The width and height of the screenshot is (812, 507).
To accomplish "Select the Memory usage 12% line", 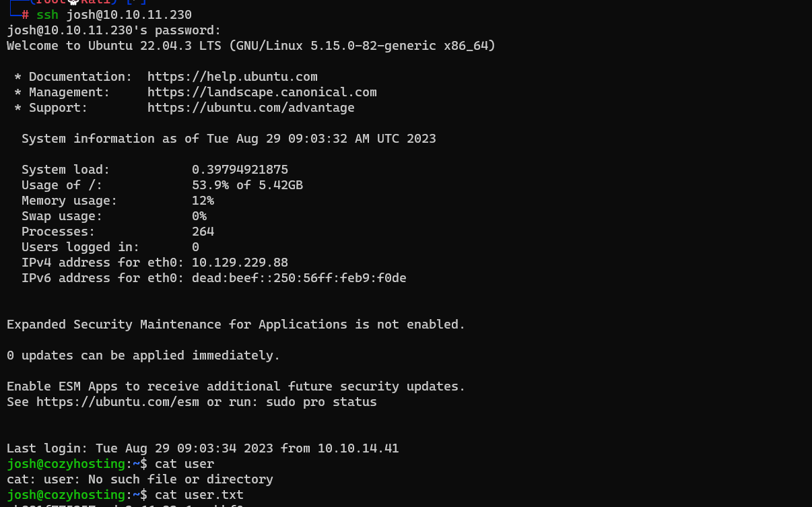I will [x=114, y=200].
